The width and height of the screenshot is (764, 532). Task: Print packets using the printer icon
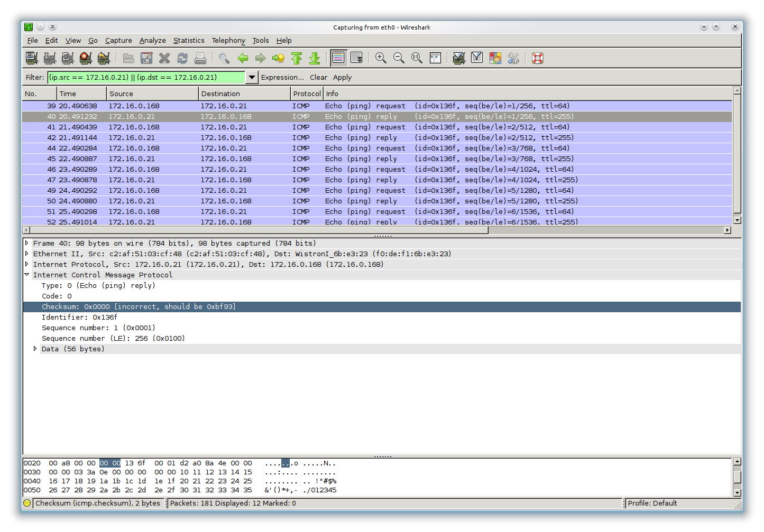tap(200, 58)
